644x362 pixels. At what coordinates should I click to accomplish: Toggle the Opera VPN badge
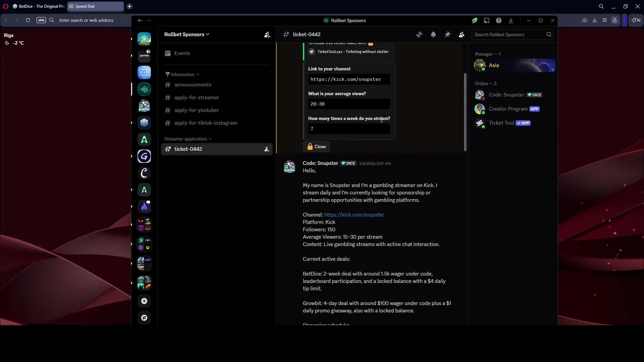41,20
